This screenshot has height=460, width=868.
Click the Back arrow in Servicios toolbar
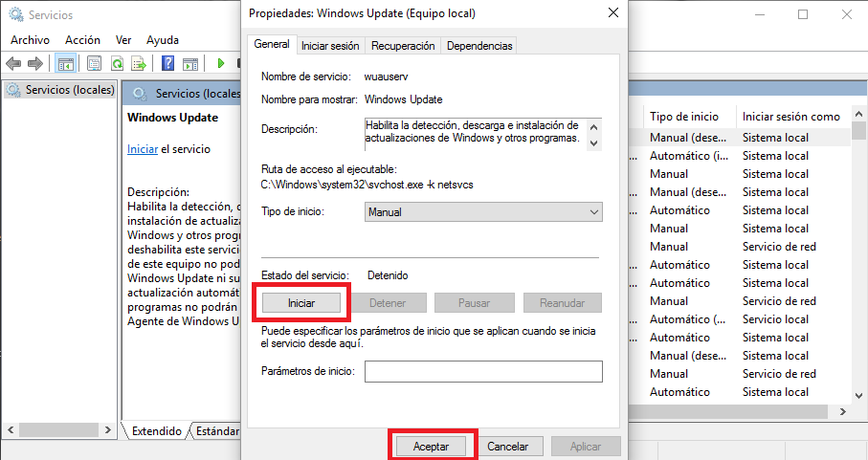tap(13, 63)
